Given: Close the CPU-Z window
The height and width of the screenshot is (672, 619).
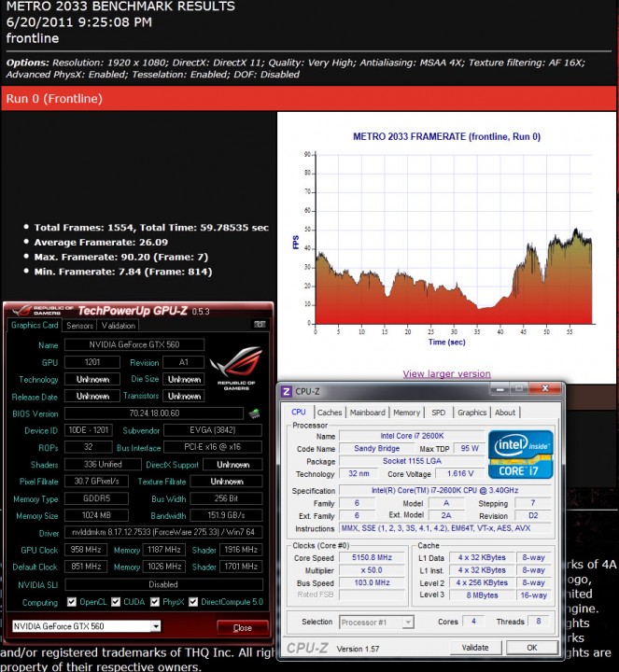Looking at the screenshot, I should click(x=545, y=388).
